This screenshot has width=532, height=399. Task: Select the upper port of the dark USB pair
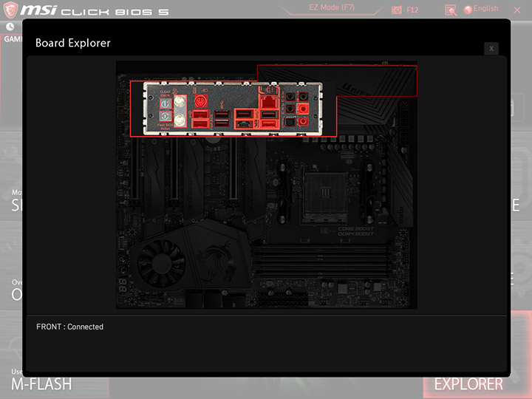pos(222,114)
